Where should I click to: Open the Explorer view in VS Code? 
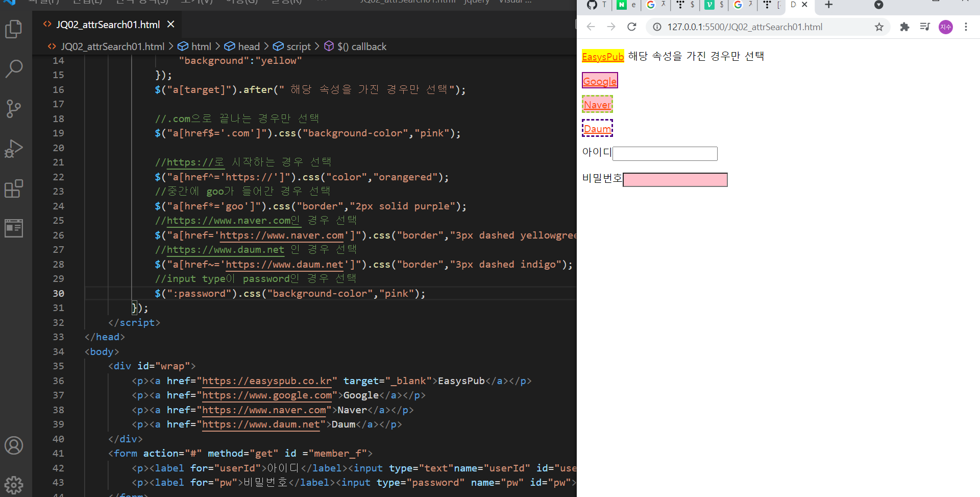pos(14,29)
